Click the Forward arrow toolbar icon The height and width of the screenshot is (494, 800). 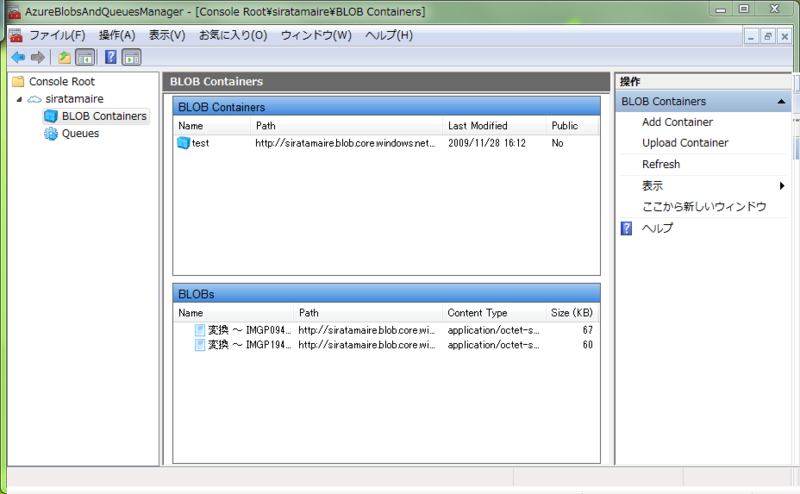[x=38, y=57]
